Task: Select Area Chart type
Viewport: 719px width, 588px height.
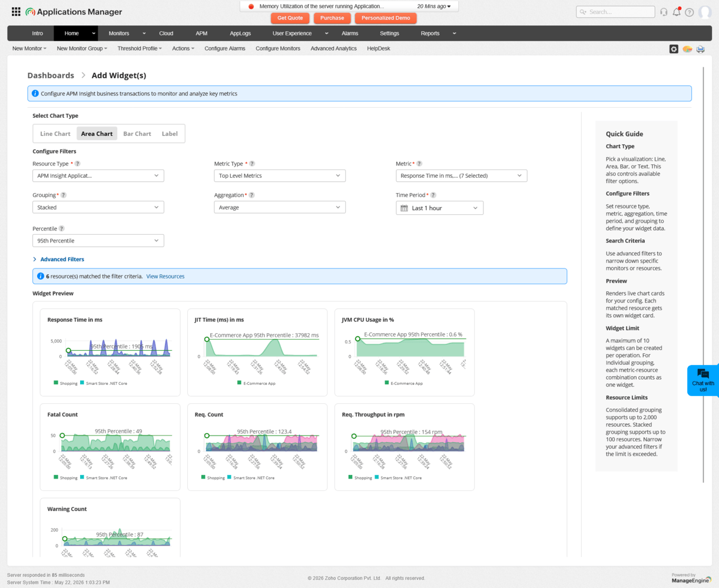Action: point(97,134)
